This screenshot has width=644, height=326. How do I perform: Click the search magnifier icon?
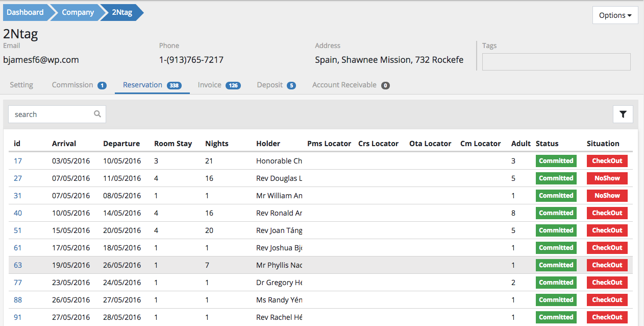97,114
